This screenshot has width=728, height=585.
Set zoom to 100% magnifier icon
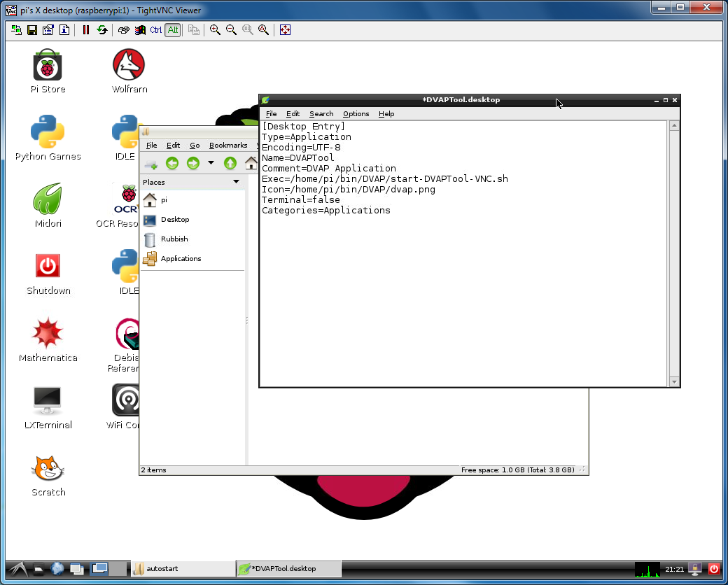[x=248, y=30]
